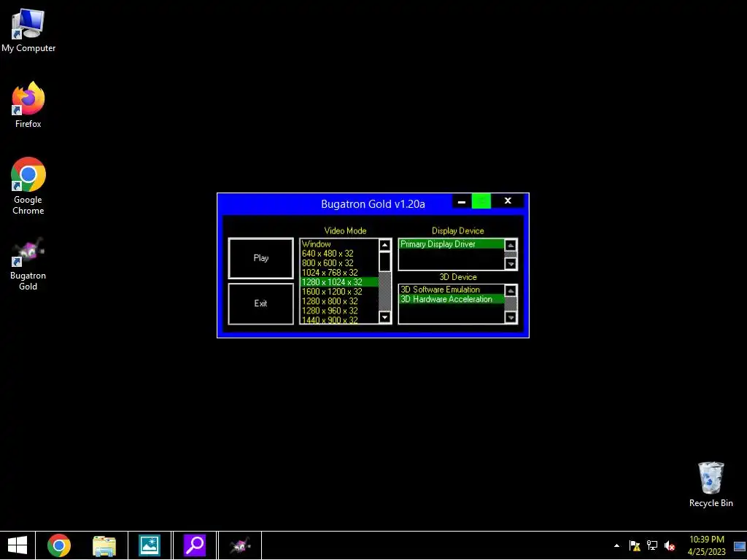Open the photo viewer taskbar icon
747x560 pixels.
[149, 545]
